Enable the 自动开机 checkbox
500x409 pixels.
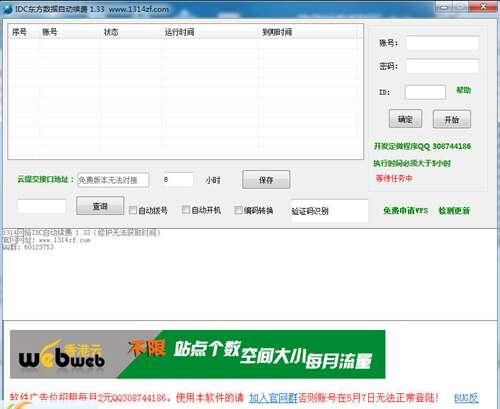click(x=186, y=210)
